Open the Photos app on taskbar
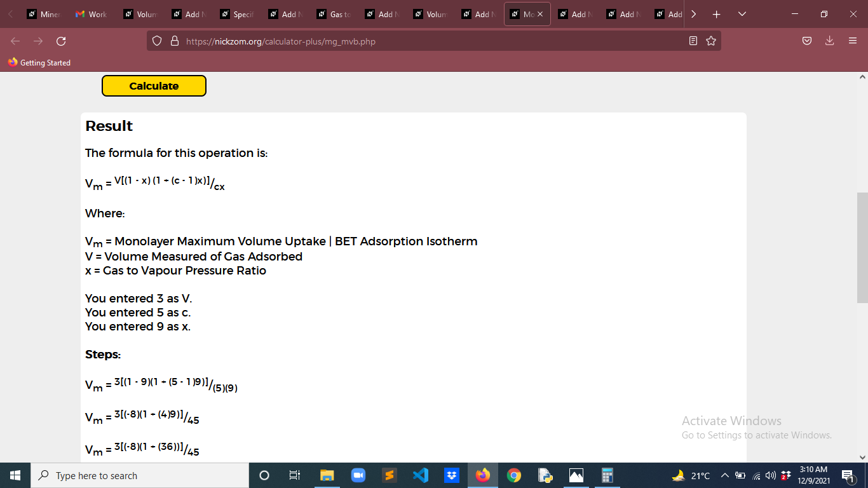This screenshot has width=868, height=488. (576, 475)
